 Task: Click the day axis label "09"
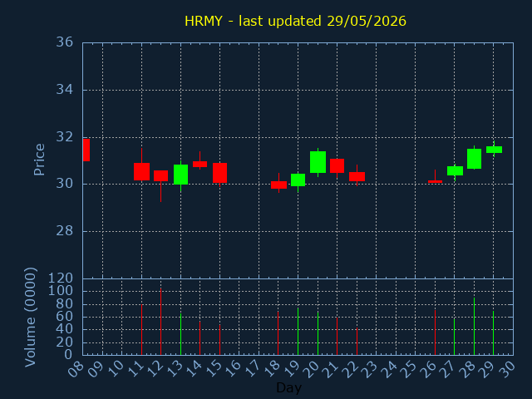(x=96, y=369)
